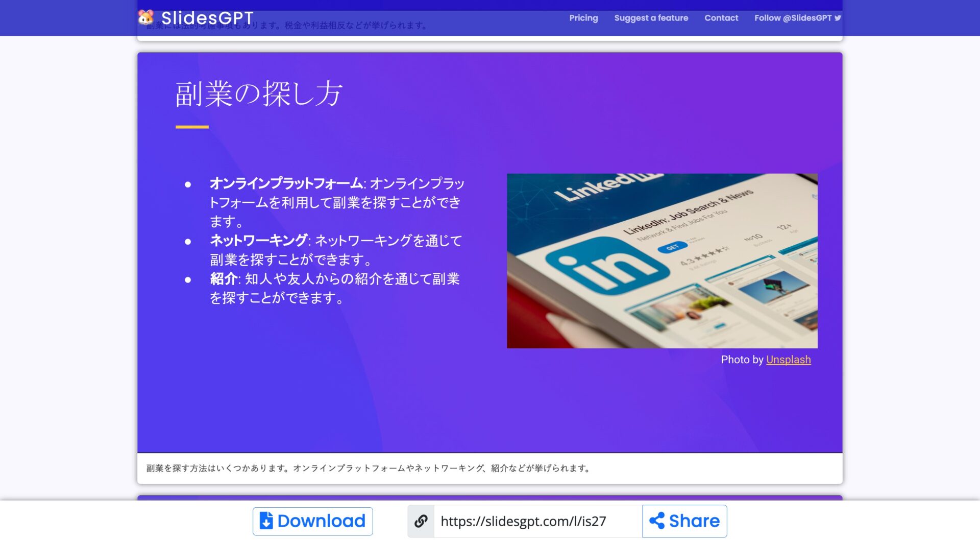This screenshot has width=980, height=542.
Task: Click the SlidesGPT hamster logo icon
Action: (146, 17)
